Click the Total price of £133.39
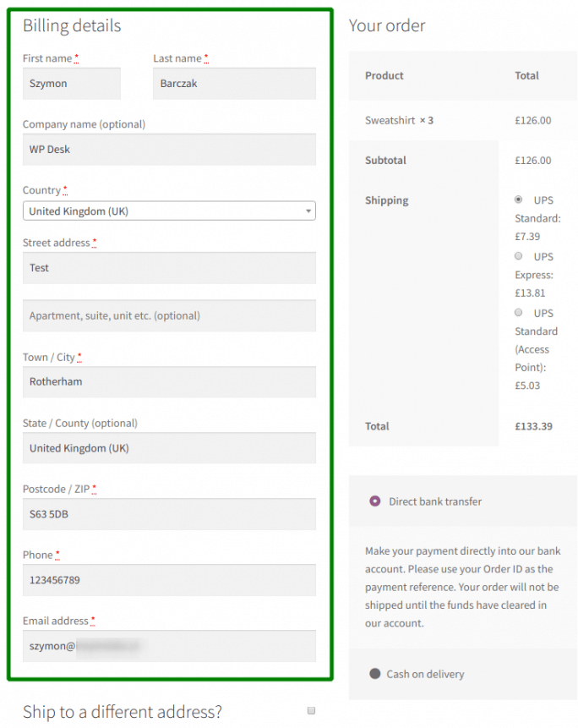Image resolution: width=578 pixels, height=728 pixels. 534,426
